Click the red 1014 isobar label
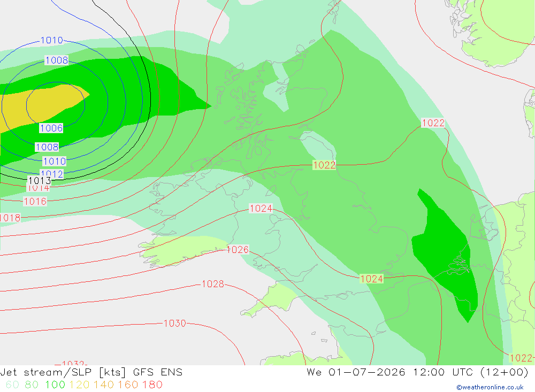 tap(39, 188)
